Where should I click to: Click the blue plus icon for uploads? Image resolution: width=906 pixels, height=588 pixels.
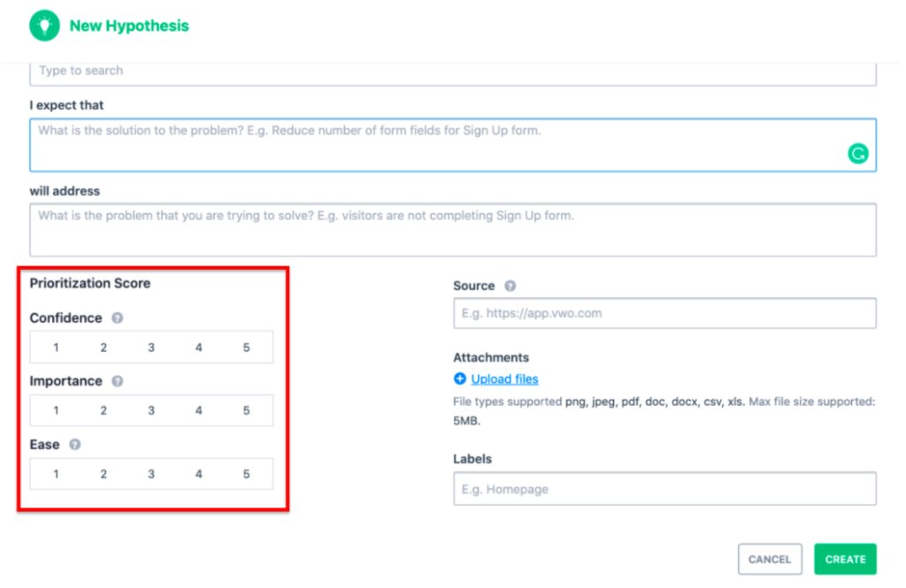coord(460,379)
